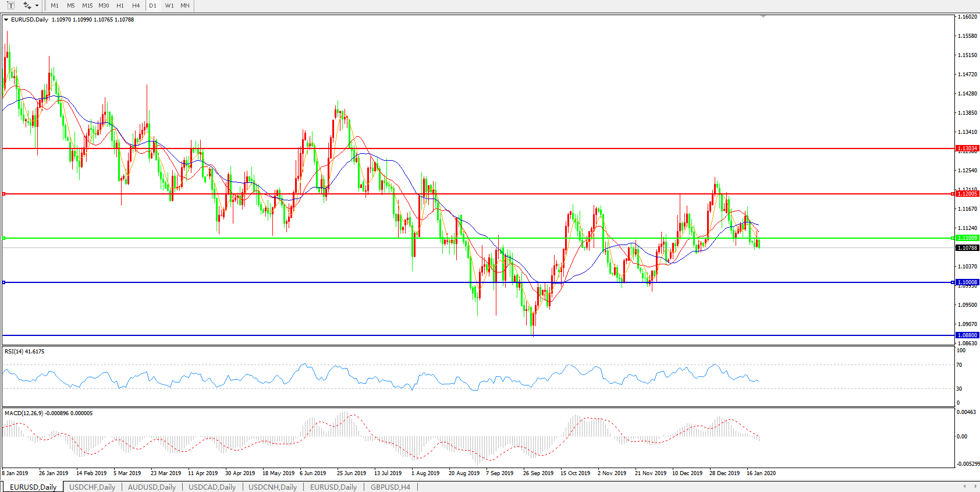The height and width of the screenshot is (492, 980).
Task: Select the M15 timeframe button
Action: [x=87, y=5]
